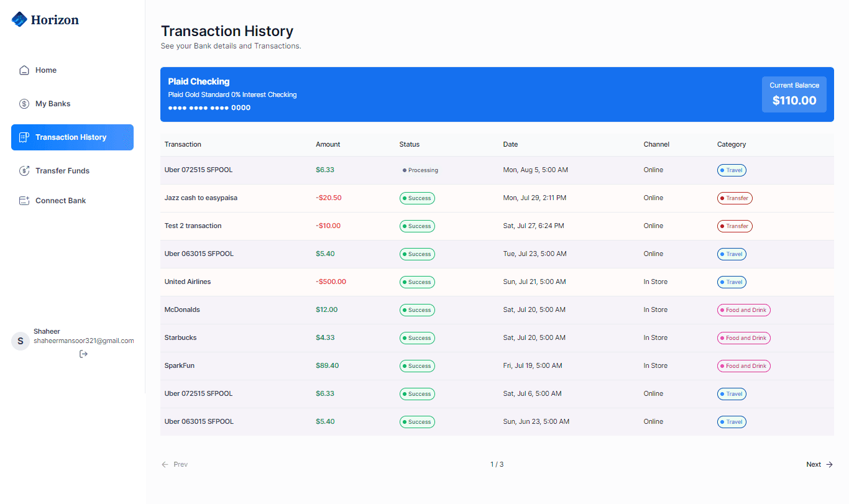
Task: Open the Home icon in sidebar
Action: tap(24, 70)
